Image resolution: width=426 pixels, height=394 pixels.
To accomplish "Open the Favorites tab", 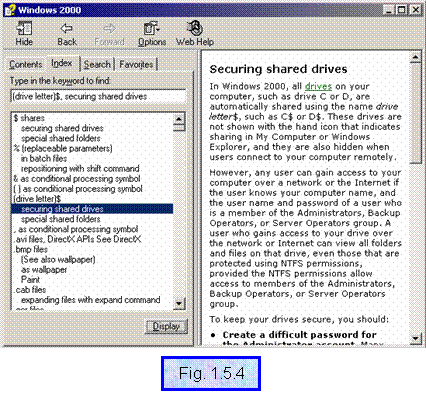I will tap(136, 64).
